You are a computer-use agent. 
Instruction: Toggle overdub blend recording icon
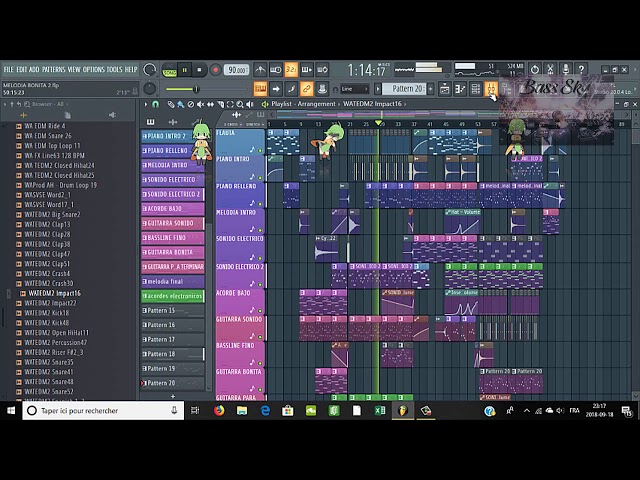[x=307, y=70]
